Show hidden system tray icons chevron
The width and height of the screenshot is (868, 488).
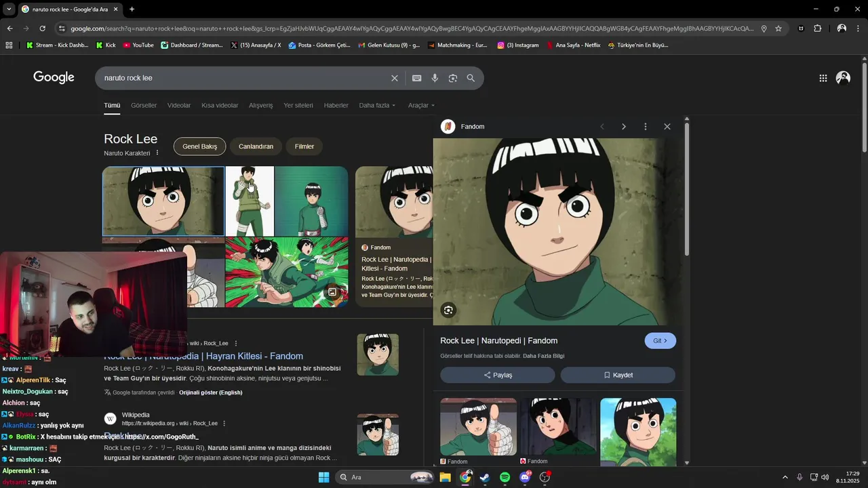click(785, 477)
